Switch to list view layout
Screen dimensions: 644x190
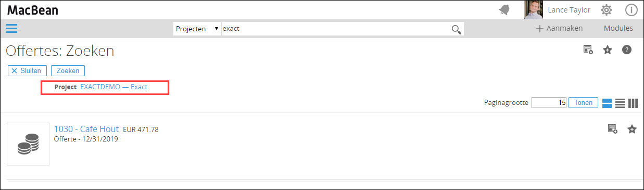620,103
